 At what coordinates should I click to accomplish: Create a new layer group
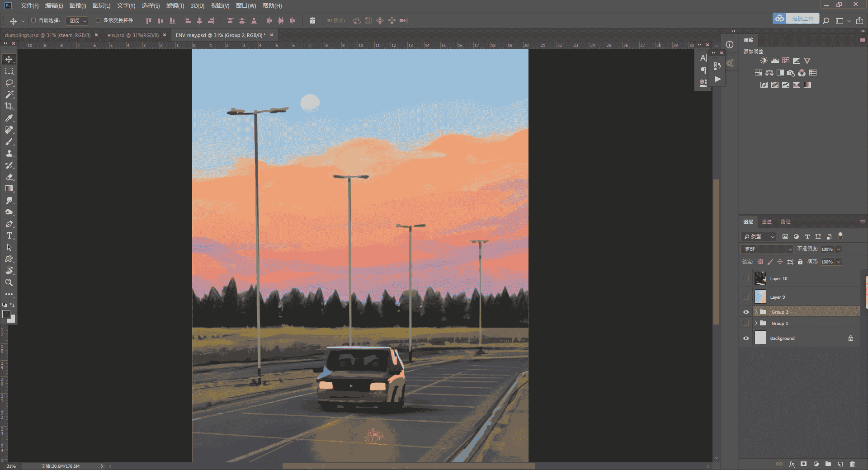click(x=828, y=464)
